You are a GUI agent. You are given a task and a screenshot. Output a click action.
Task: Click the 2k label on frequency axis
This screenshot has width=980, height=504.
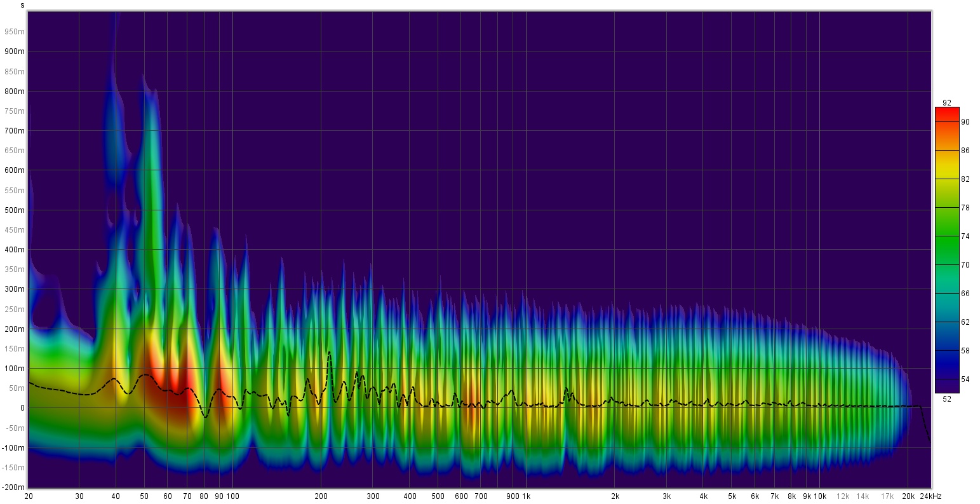pyautogui.click(x=615, y=496)
